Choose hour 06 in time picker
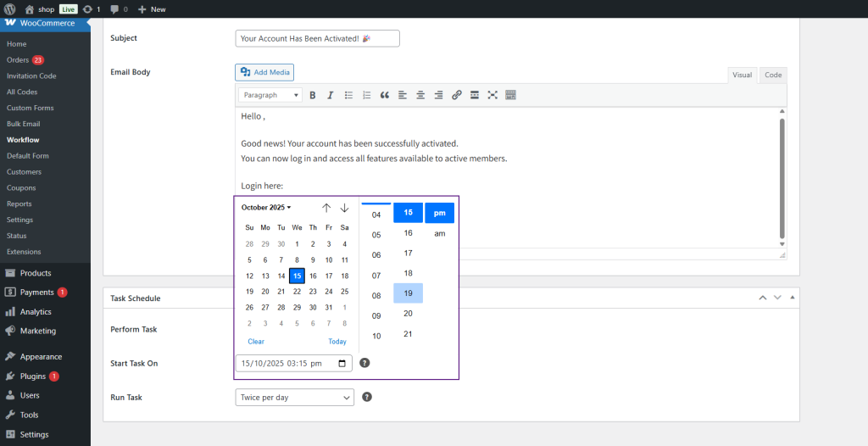The image size is (868, 446). click(x=376, y=255)
